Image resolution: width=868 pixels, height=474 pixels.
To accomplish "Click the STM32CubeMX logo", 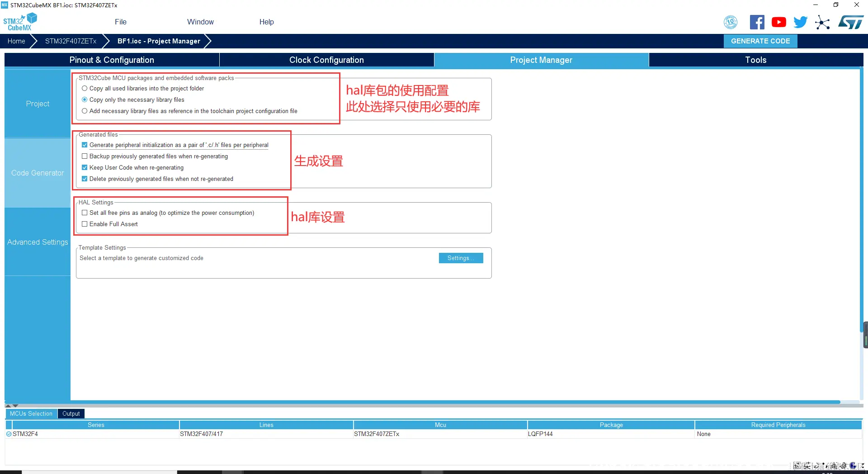I will [20, 22].
